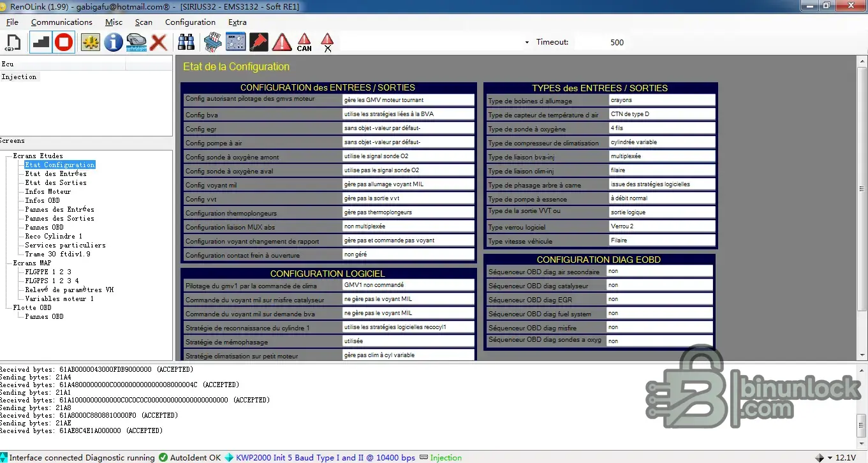Select Etat Configuration in the tree
Viewport: 868px width, 463px height.
(x=60, y=165)
